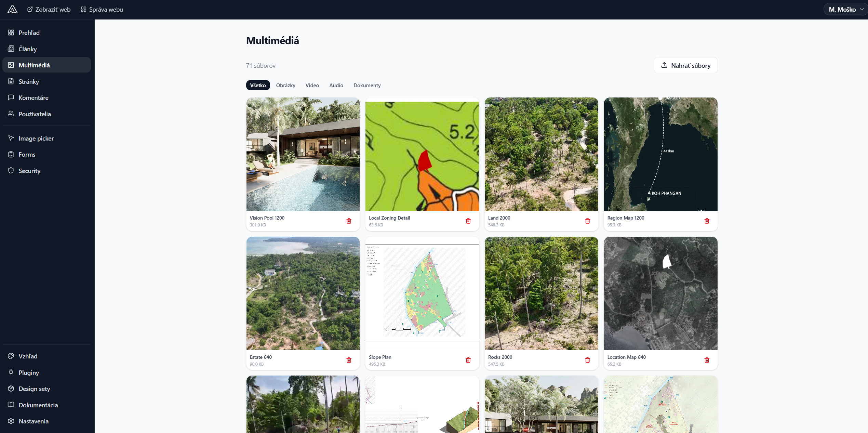Image resolution: width=868 pixels, height=433 pixels.
Task: Open the Region Map 1200 thumbnail
Action: pos(660,154)
